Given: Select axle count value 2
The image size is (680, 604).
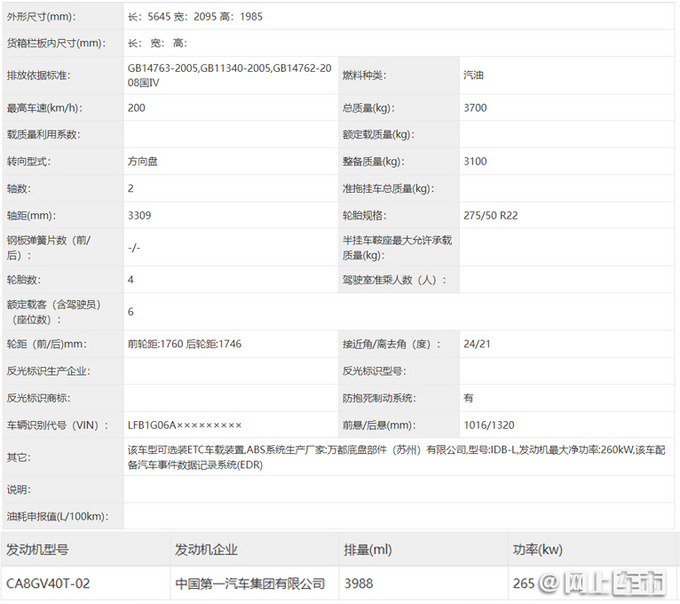Looking at the screenshot, I should pyautogui.click(x=131, y=189).
